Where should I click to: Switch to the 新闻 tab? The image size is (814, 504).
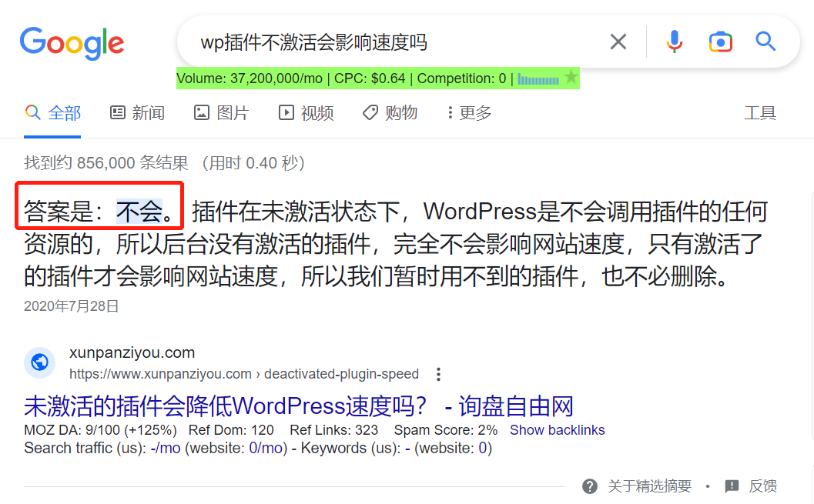[x=138, y=113]
